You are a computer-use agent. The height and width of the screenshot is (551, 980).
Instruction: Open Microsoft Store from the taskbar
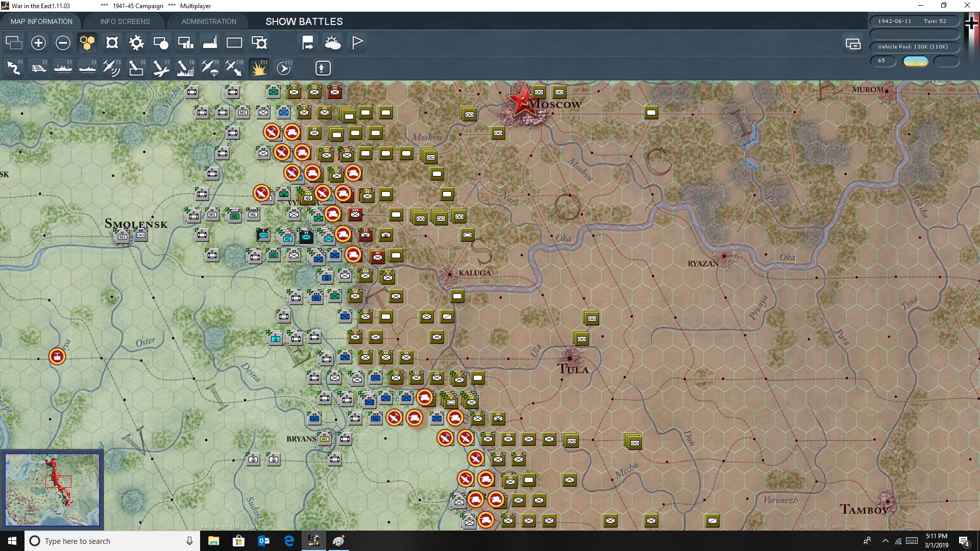(x=239, y=541)
